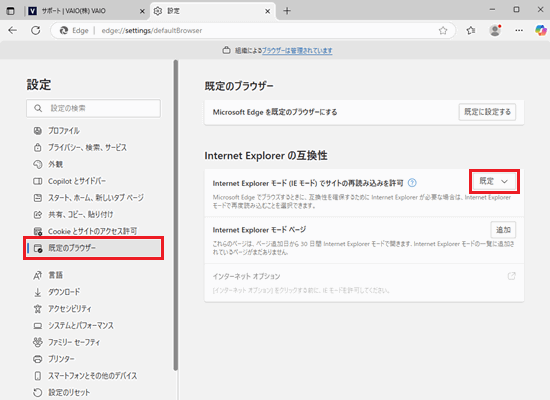Click the share icon for 共有、コピー、貼り付け
This screenshot has height=400, width=550.
[x=38, y=214]
